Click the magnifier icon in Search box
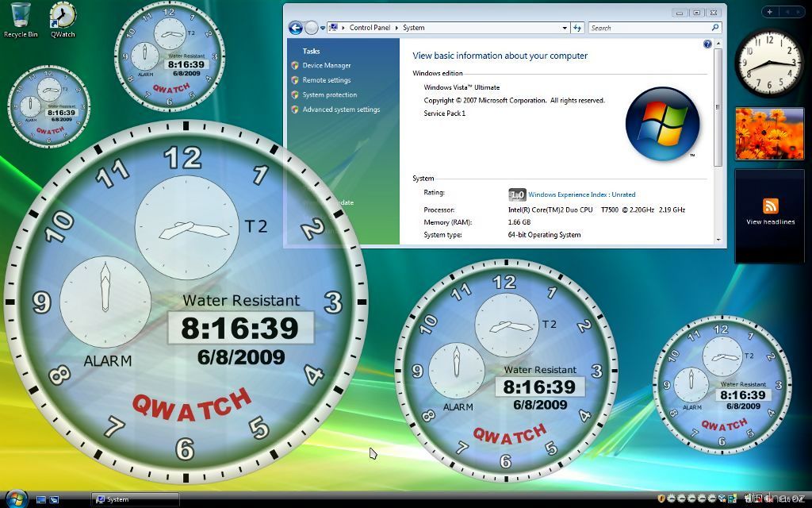 [715, 28]
